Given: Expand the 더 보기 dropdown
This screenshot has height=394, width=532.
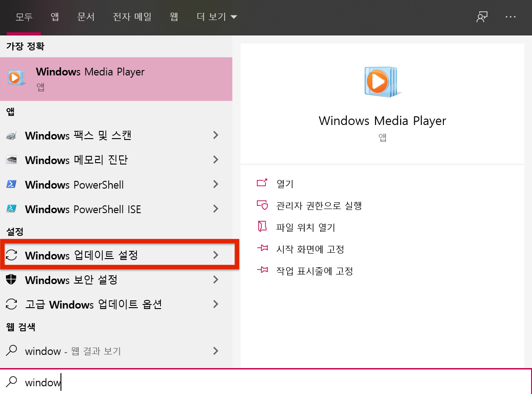Looking at the screenshot, I should [217, 17].
